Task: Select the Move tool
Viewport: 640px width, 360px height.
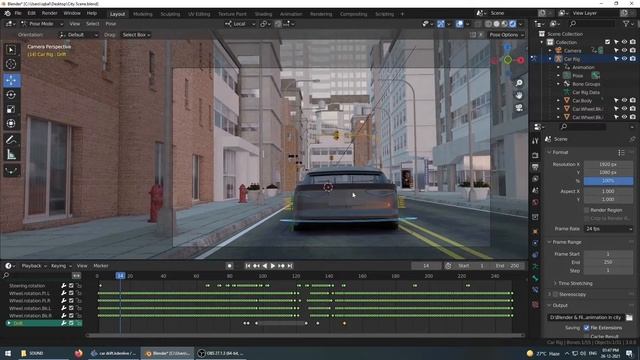Action: click(x=11, y=80)
